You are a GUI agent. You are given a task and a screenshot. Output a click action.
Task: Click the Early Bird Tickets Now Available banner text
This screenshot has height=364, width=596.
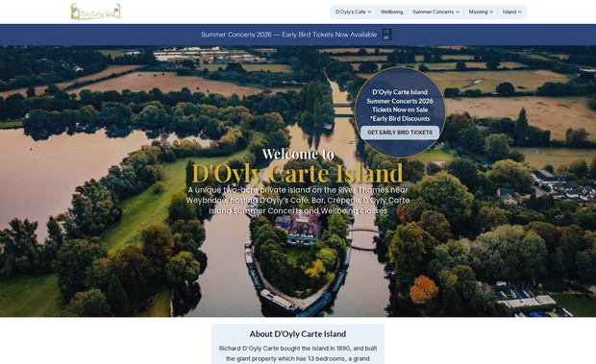click(289, 35)
